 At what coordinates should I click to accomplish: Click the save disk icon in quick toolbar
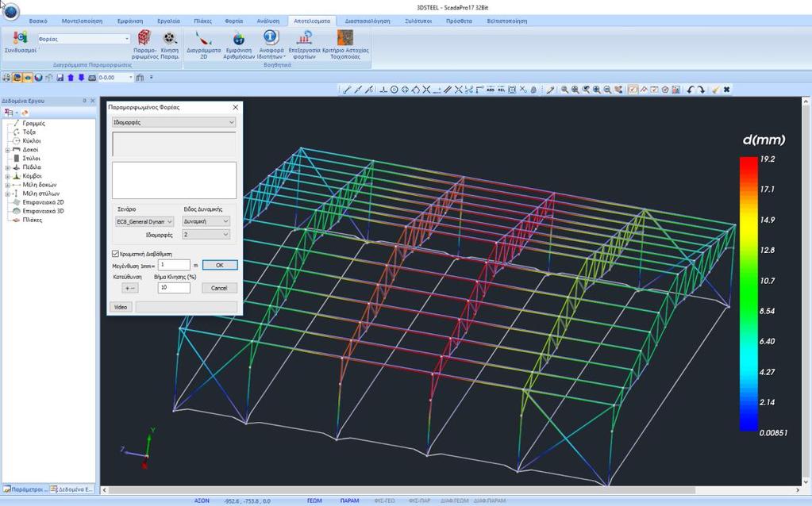click(60, 78)
